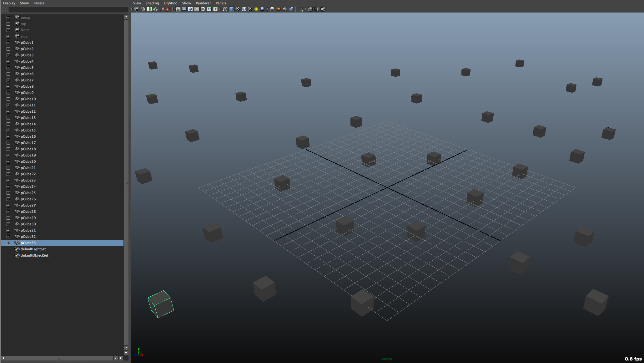Toggle X-Ray display mode
The width and height of the screenshot is (644, 363).
[x=284, y=9]
